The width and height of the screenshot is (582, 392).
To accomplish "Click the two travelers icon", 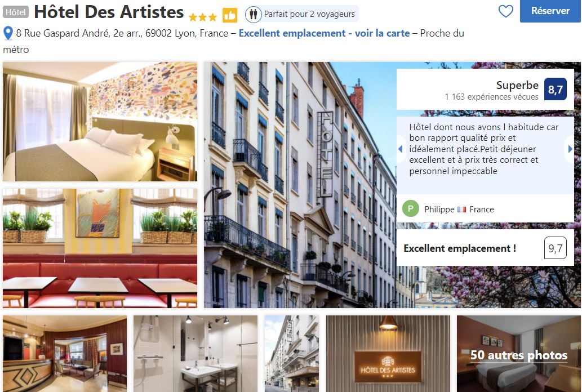I will point(253,15).
